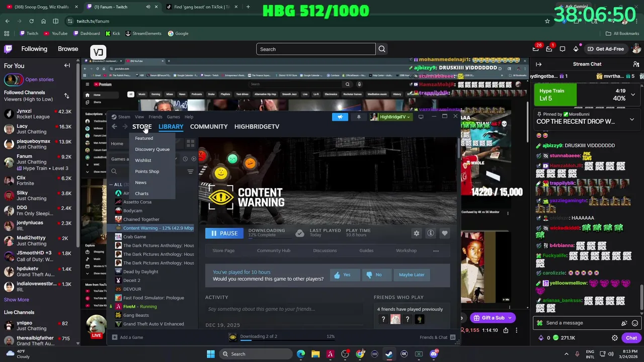
Task: Open the emote picker in chat
Action: pos(635,323)
